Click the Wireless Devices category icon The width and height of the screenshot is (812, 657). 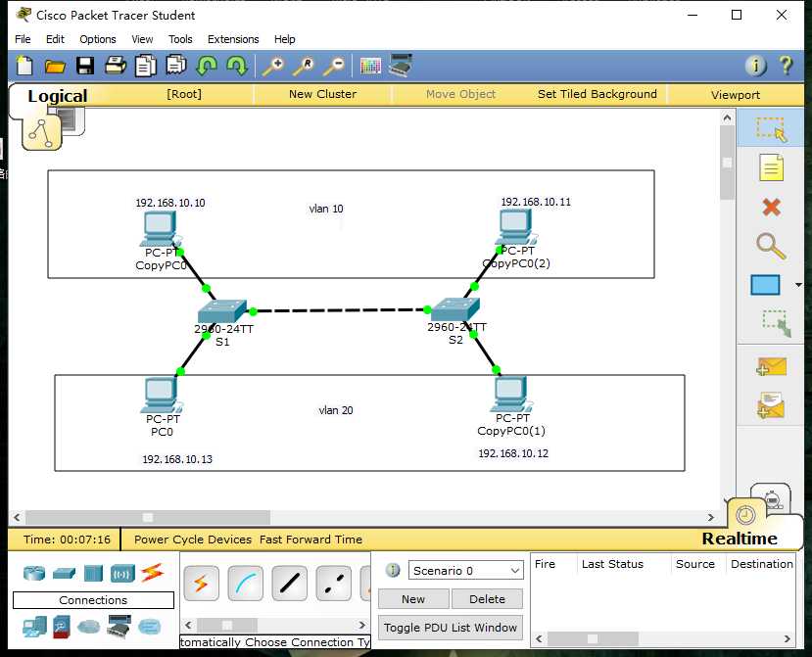click(x=122, y=574)
